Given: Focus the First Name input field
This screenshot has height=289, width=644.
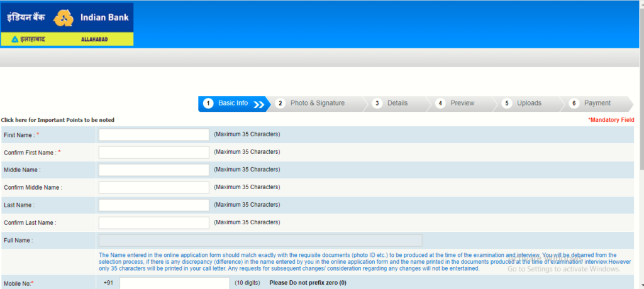Looking at the screenshot, I should 154,134.
